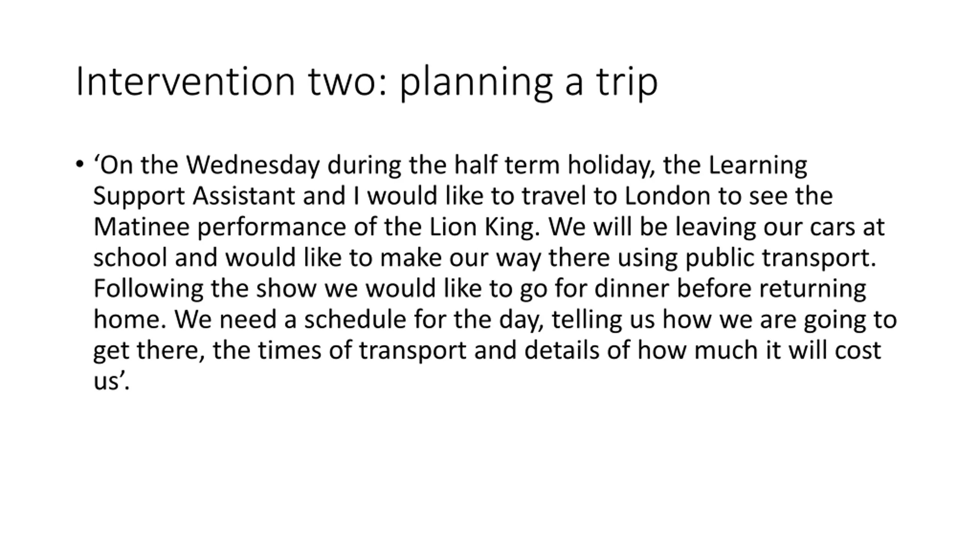This screenshot has height=551, width=980.
Task: Click the word 'London' in the text
Action: (667, 196)
